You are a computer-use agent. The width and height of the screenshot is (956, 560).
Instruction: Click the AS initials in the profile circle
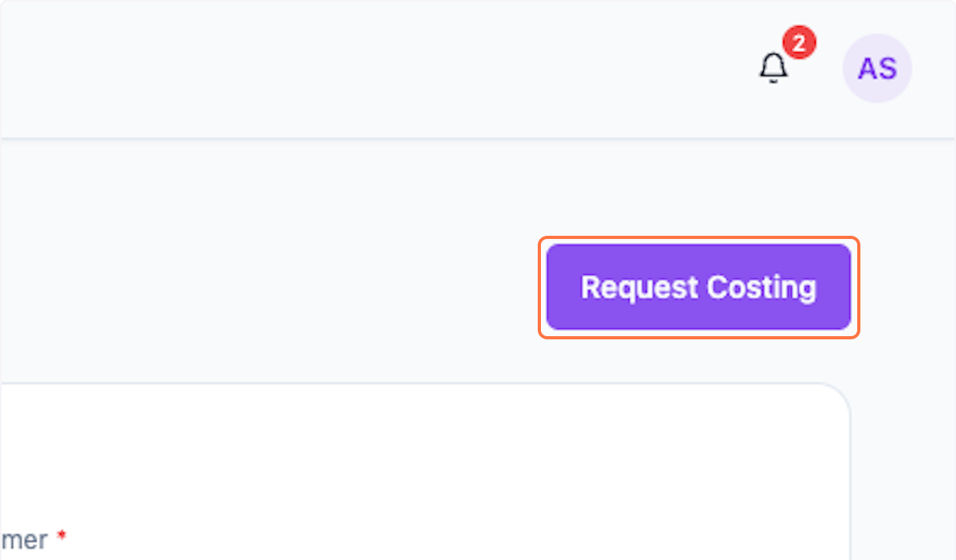coord(877,69)
